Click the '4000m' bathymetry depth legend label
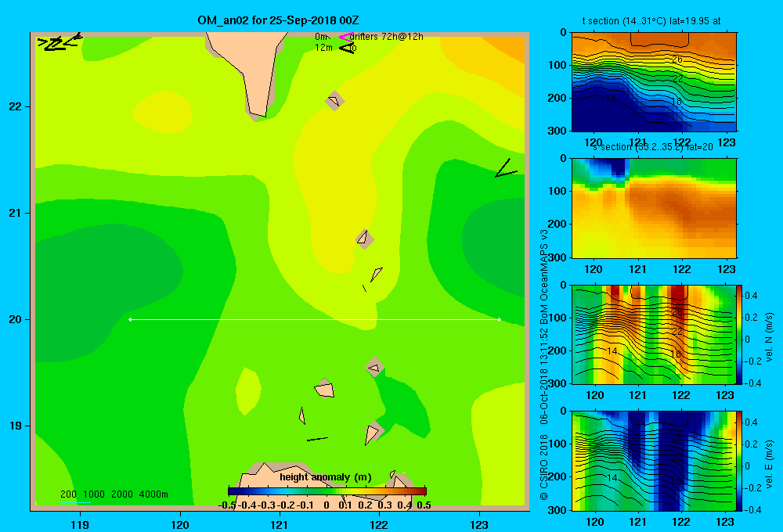This screenshot has height=532, width=783. 153,494
